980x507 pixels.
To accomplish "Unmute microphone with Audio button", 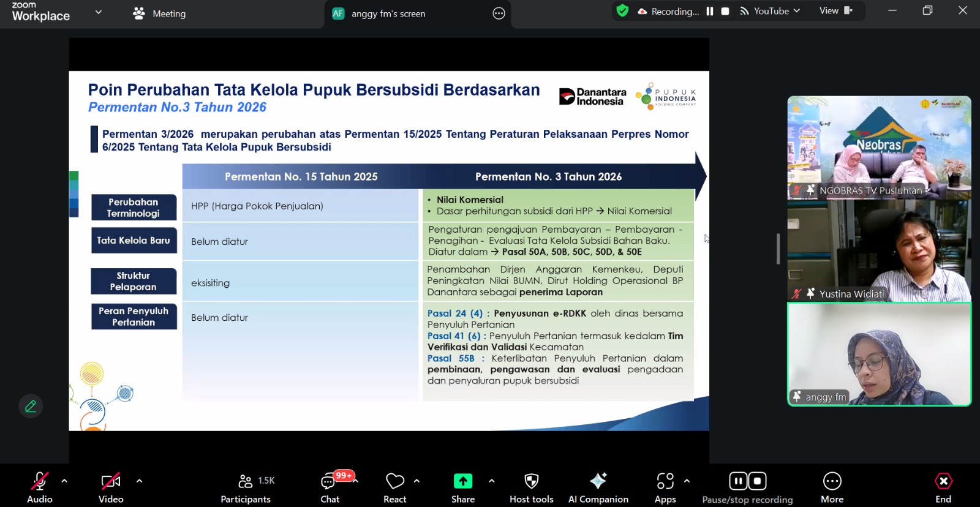I will pyautogui.click(x=40, y=487).
